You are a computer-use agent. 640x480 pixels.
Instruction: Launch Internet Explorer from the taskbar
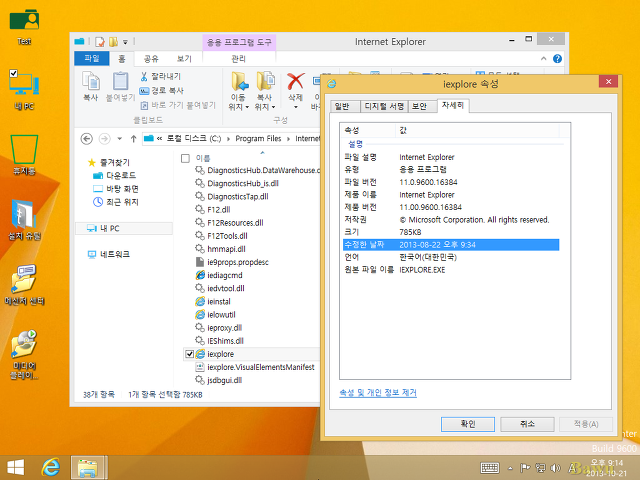51,467
